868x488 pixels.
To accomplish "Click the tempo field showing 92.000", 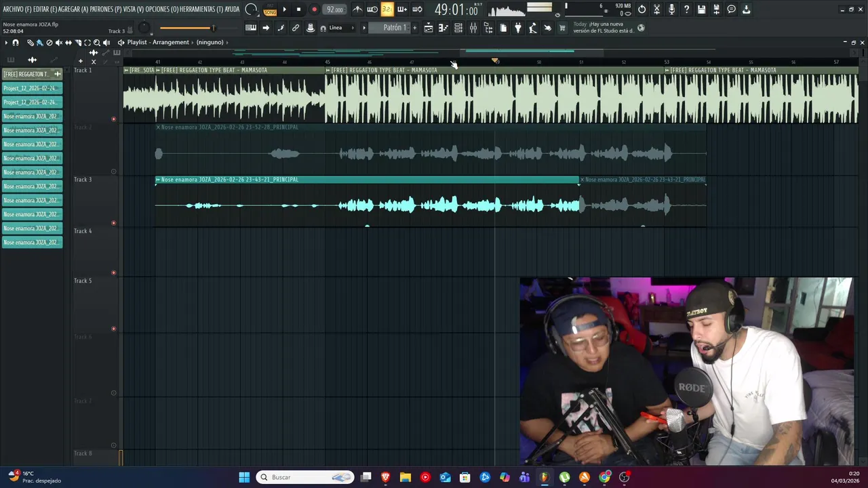I will [x=334, y=9].
